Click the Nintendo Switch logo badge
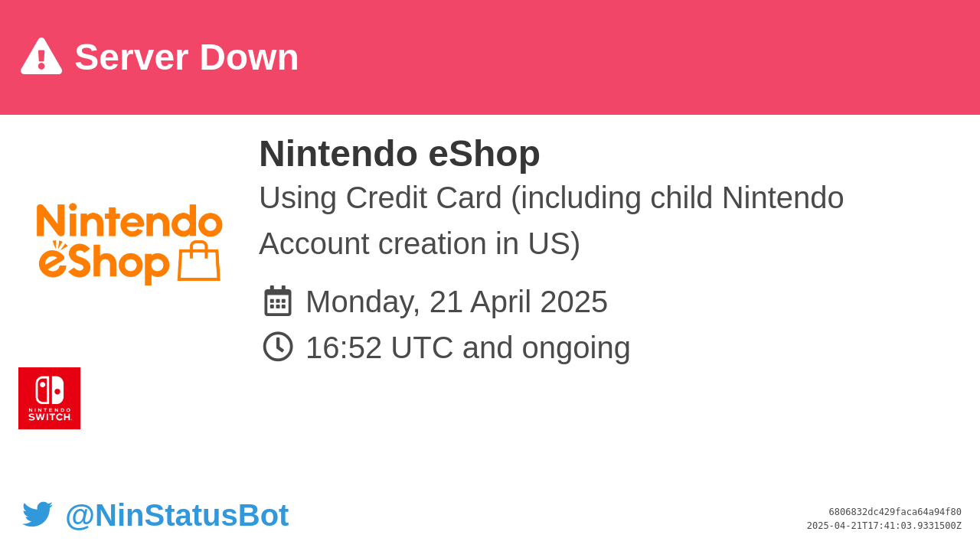The image size is (980, 551). click(49, 398)
